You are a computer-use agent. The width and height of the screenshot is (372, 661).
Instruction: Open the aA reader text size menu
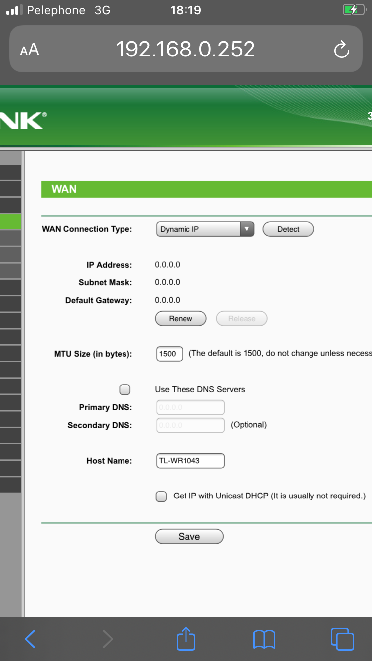(29, 50)
